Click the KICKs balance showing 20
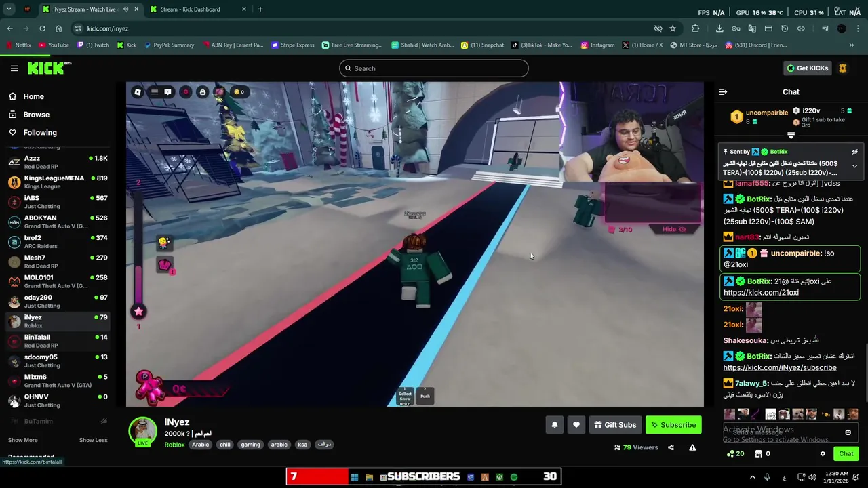The width and height of the screenshot is (868, 488). tap(735, 453)
